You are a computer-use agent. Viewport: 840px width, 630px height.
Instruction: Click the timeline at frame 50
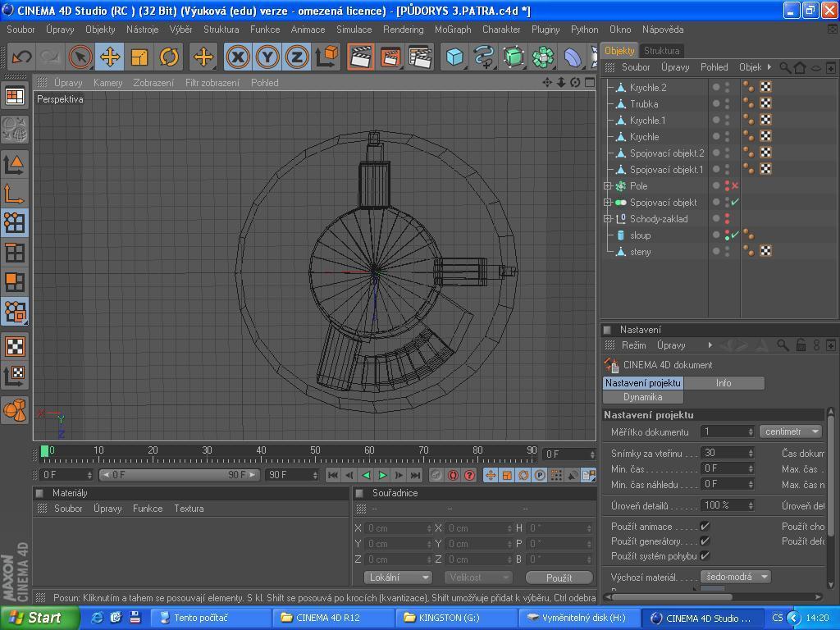(315, 454)
